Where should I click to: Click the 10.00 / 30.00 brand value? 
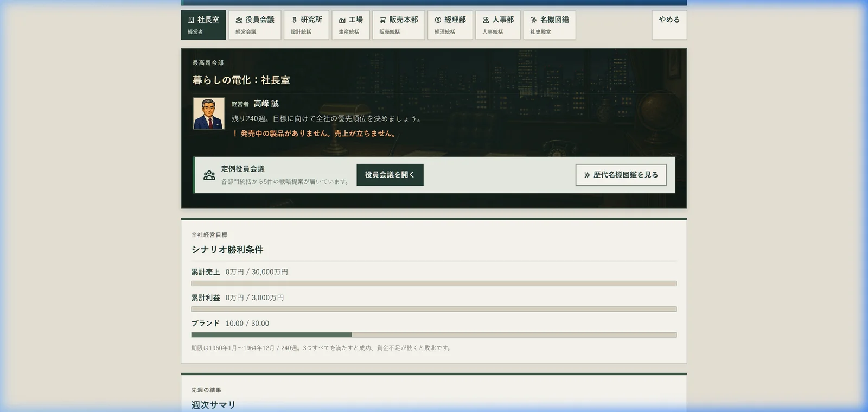tap(247, 324)
